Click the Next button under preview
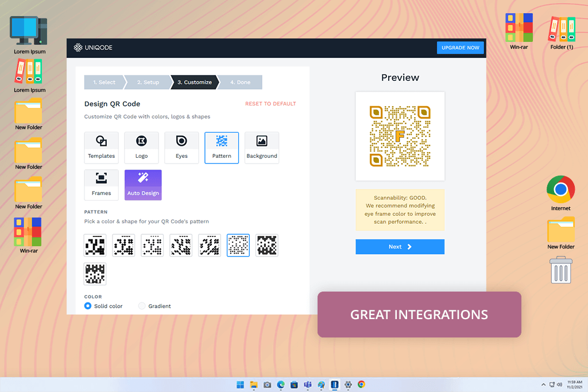588x392 pixels. pos(400,247)
